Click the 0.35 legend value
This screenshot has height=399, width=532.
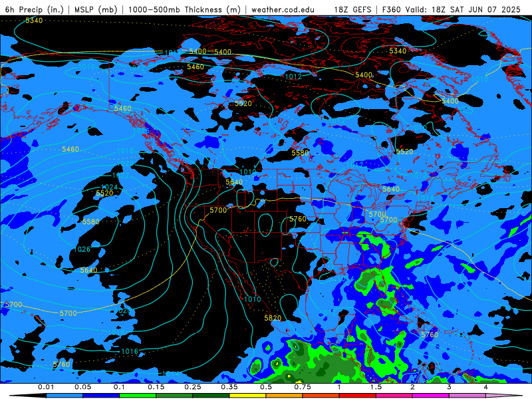tap(229, 387)
